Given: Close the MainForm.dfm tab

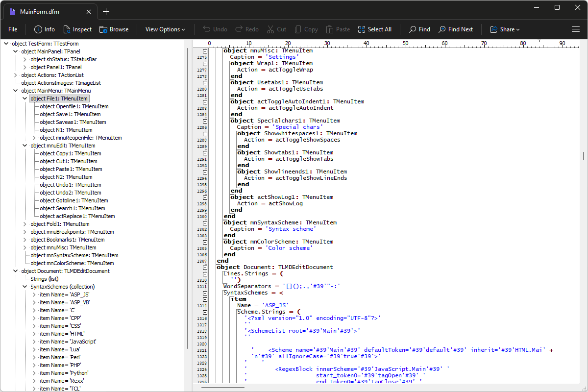Looking at the screenshot, I should pos(89,12).
